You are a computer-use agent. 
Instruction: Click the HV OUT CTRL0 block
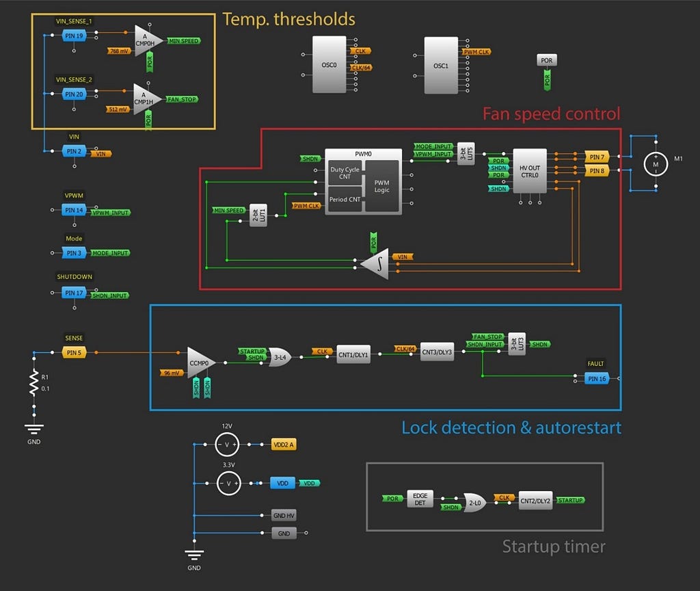click(x=530, y=171)
